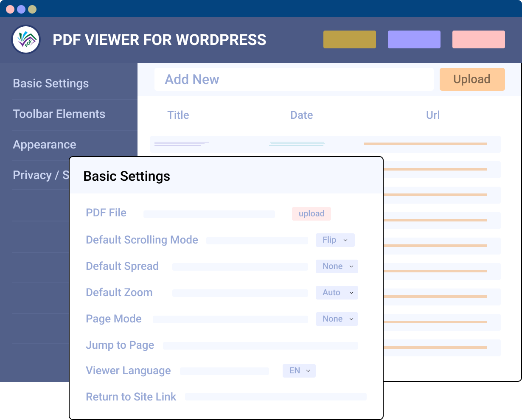Screen dimensions: 522x420
Task: Click the Basic Settings panel heading
Action: point(127,176)
